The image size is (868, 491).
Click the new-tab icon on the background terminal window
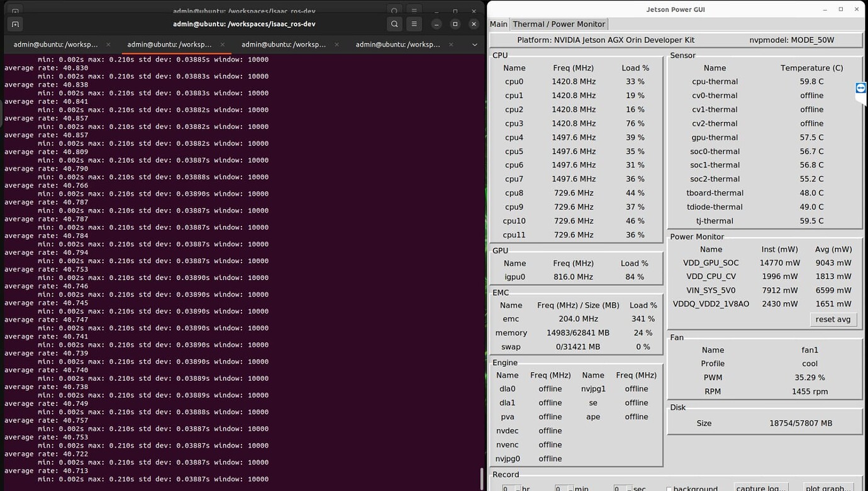click(15, 11)
